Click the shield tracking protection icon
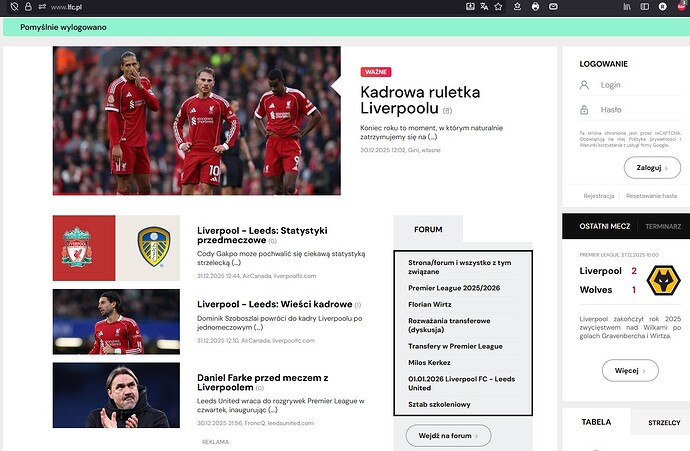 [14, 7]
